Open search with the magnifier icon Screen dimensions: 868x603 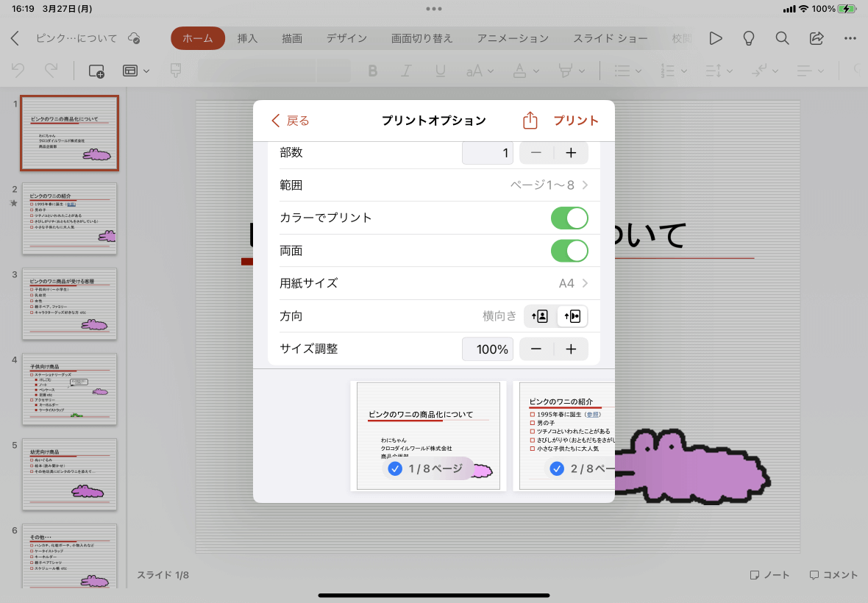pyautogui.click(x=782, y=38)
